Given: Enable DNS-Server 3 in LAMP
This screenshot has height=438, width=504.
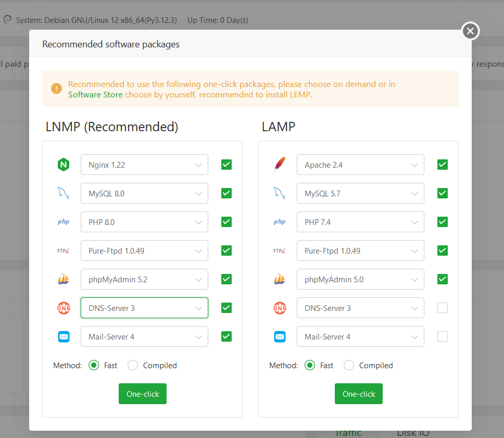Looking at the screenshot, I should click(x=442, y=308).
